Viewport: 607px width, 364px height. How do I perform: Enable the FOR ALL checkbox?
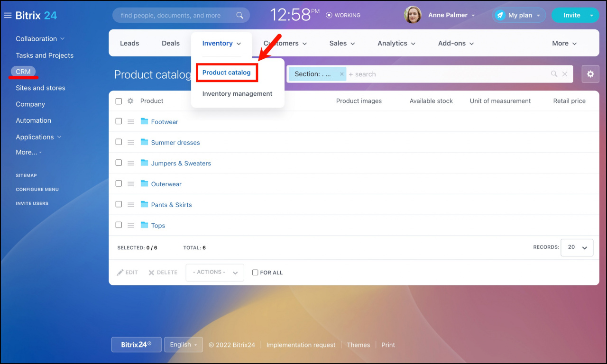click(x=255, y=273)
